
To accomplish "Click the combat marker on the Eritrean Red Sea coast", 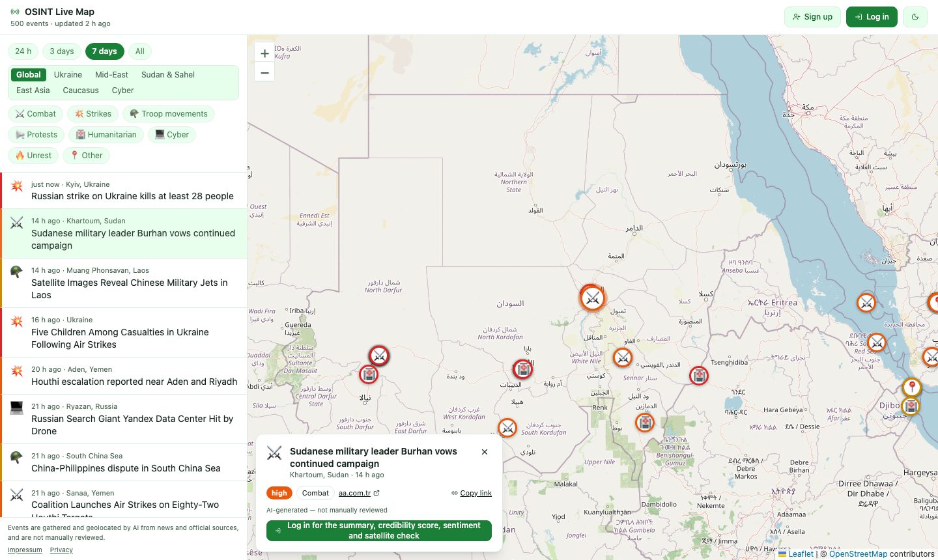I will pyautogui.click(x=866, y=302).
